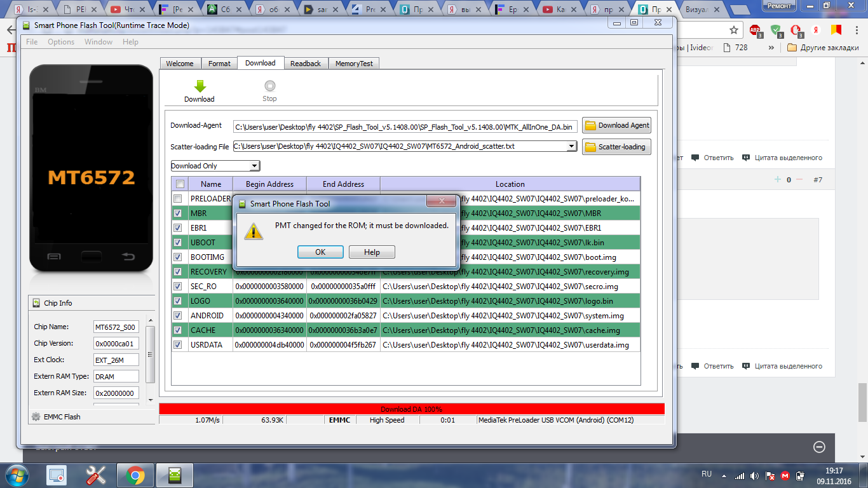Image resolution: width=868 pixels, height=488 pixels.
Task: Click the Stop icon in toolbar
Action: click(269, 86)
